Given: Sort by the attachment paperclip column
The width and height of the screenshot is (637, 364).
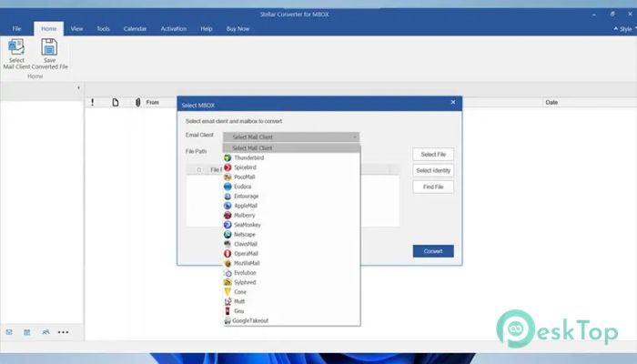Looking at the screenshot, I should pyautogui.click(x=137, y=102).
